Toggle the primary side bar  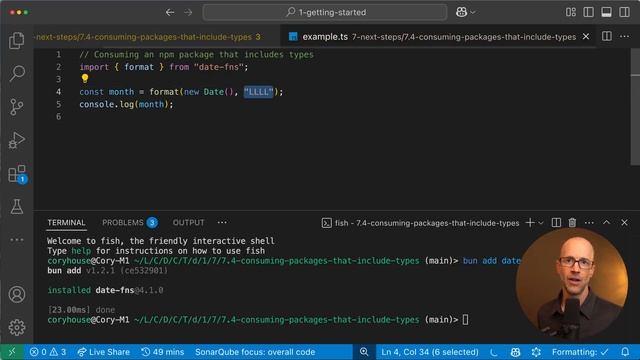click(589, 12)
